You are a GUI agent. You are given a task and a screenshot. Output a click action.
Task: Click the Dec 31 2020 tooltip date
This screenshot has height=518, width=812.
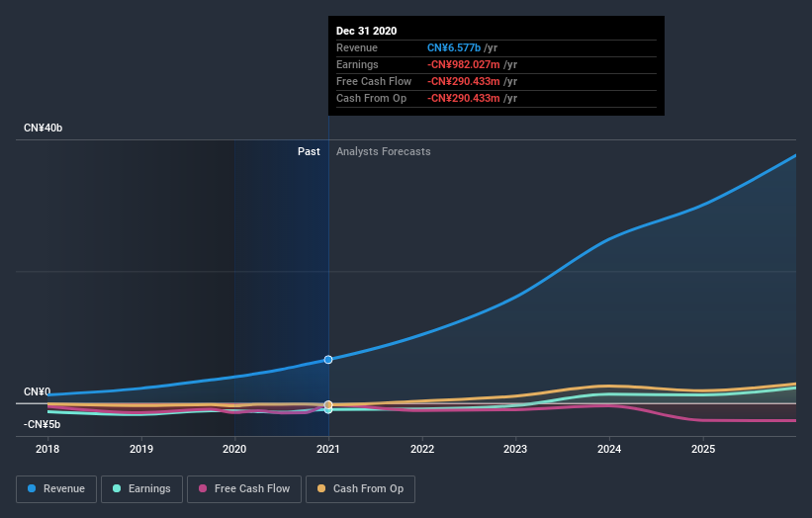click(x=367, y=31)
